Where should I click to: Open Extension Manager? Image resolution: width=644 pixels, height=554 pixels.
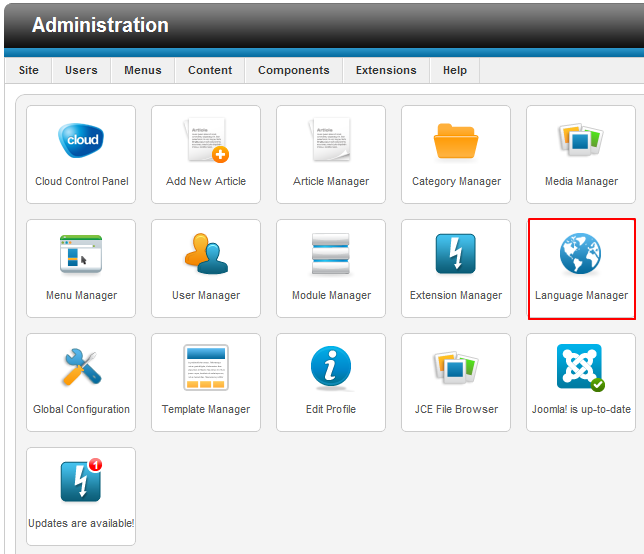(x=456, y=255)
